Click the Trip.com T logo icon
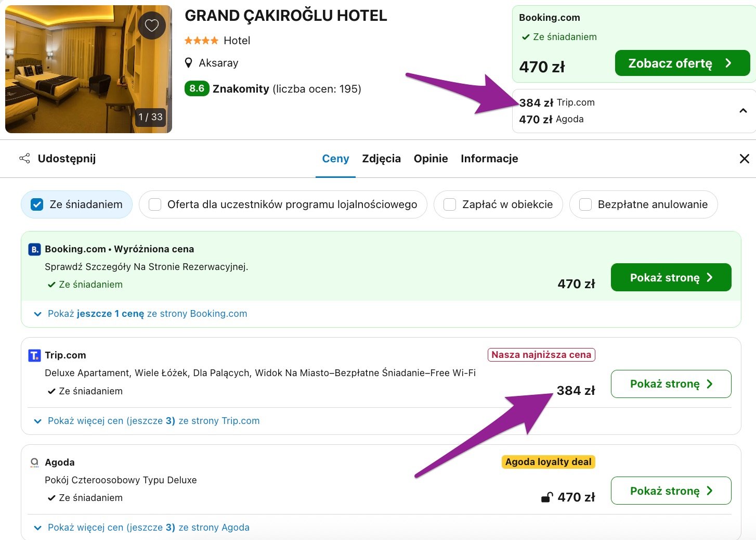 (34, 355)
